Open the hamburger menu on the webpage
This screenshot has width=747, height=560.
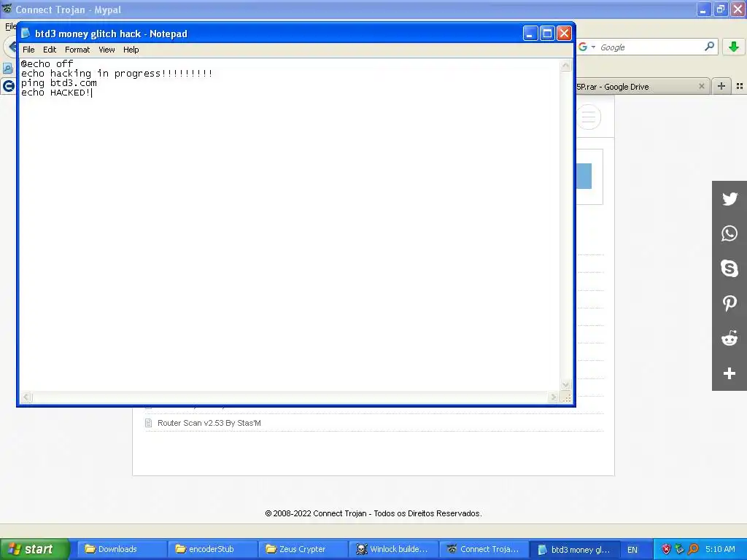pos(589,117)
